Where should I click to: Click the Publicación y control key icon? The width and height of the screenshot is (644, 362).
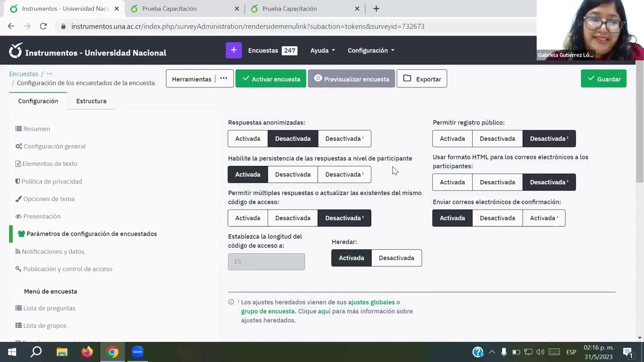pos(19,269)
